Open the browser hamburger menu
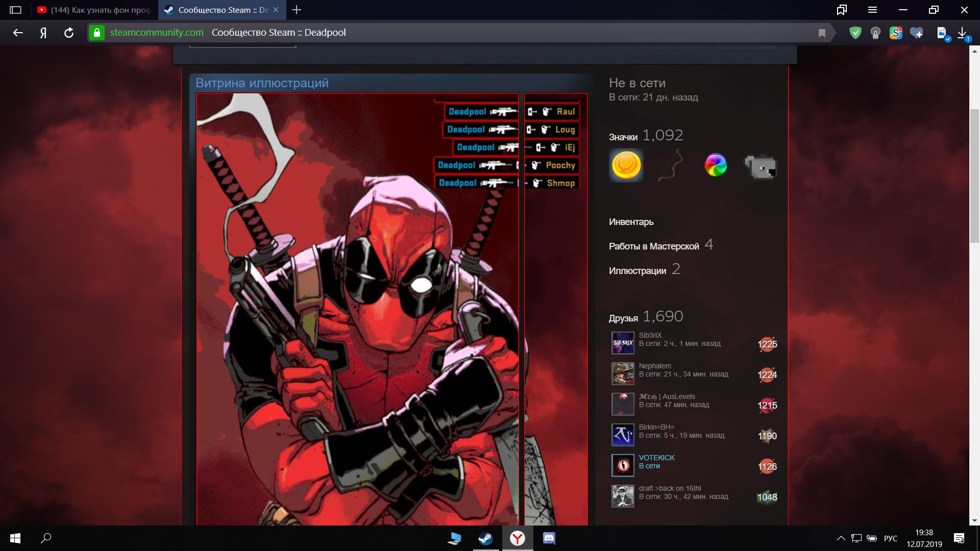The height and width of the screenshot is (551, 980). pyautogui.click(x=872, y=10)
